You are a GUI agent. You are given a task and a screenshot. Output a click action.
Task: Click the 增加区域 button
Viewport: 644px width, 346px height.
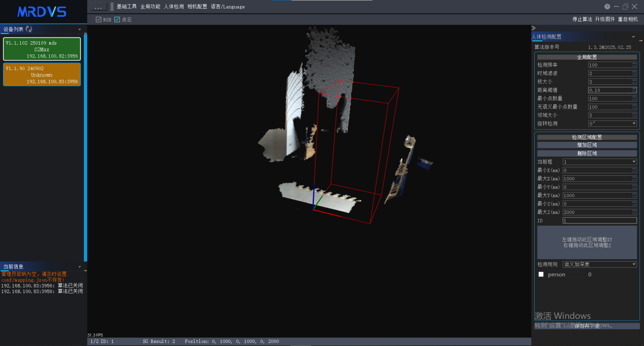(587, 145)
